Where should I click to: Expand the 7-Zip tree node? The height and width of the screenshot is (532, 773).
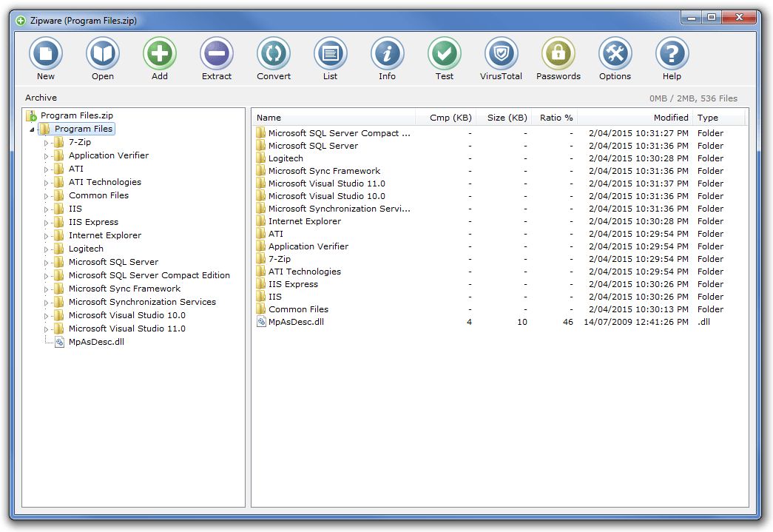coord(46,142)
